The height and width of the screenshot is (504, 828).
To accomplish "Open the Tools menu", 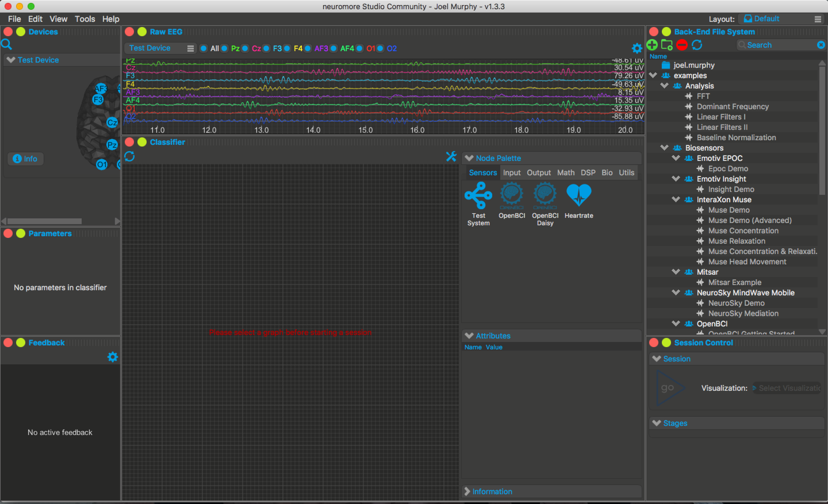I will (85, 19).
